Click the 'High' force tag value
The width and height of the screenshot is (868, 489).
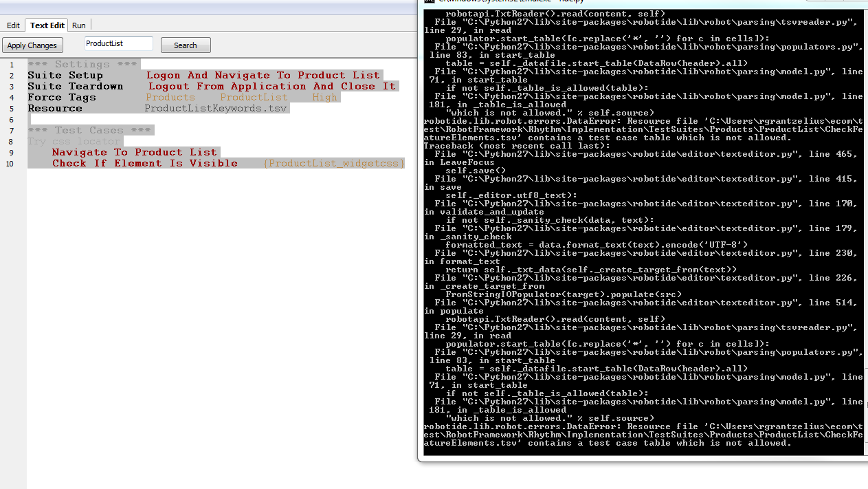click(x=325, y=98)
